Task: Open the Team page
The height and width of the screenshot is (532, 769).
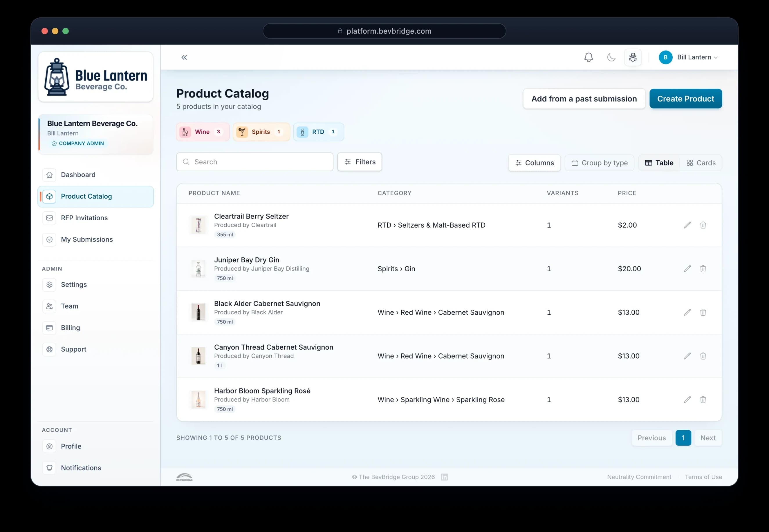Action: [x=95, y=306]
